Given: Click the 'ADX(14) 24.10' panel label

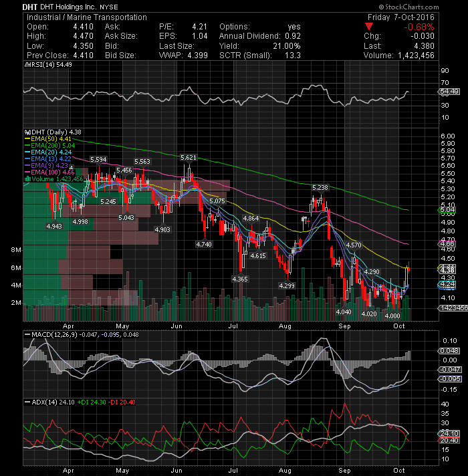Looking at the screenshot, I should [x=53, y=402].
